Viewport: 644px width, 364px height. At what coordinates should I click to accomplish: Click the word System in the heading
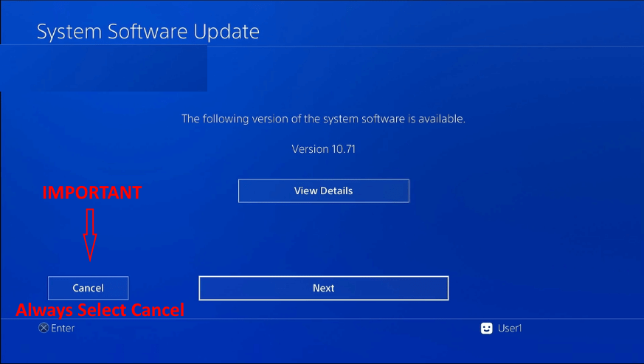click(x=69, y=32)
